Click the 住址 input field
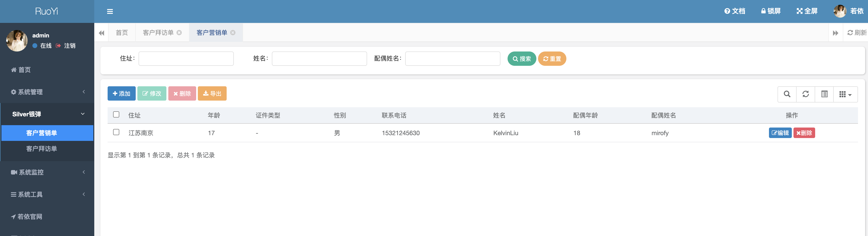This screenshot has height=236, width=868. (186, 58)
